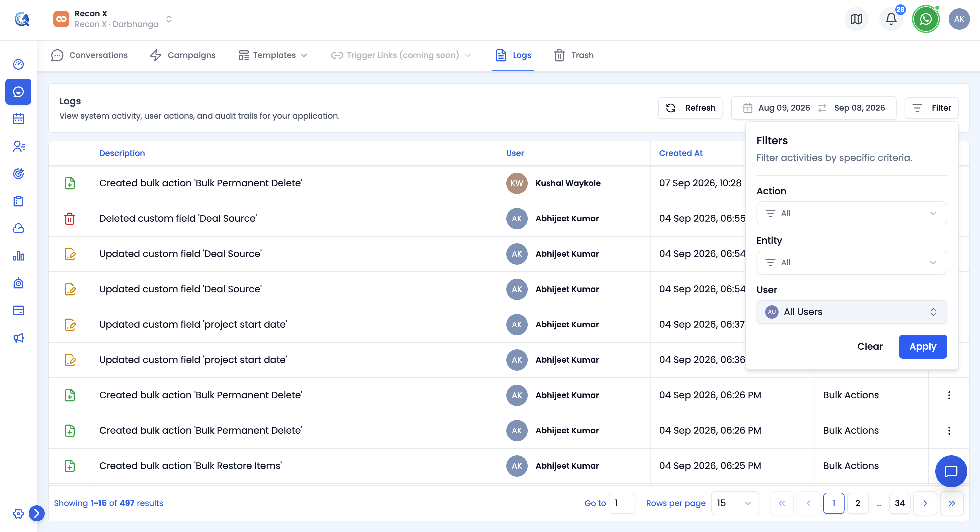Go to first page with double-left arrows
This screenshot has width=980, height=532.
click(x=782, y=503)
